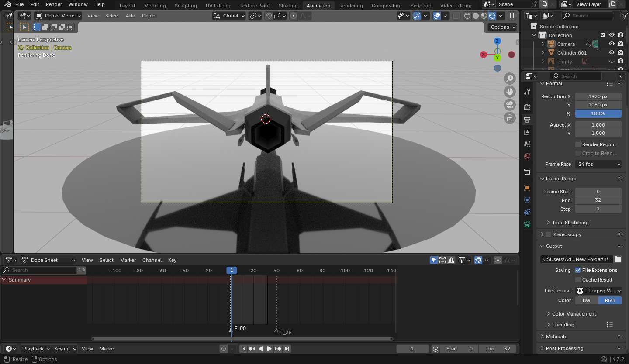
Task: Click the hand pan-view gizmo
Action: pos(509,92)
